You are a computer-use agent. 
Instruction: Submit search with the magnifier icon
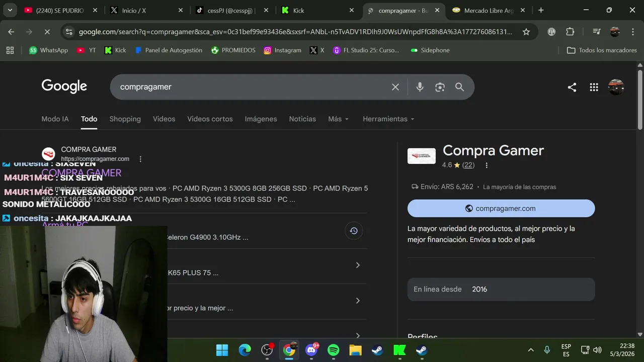coord(459,87)
